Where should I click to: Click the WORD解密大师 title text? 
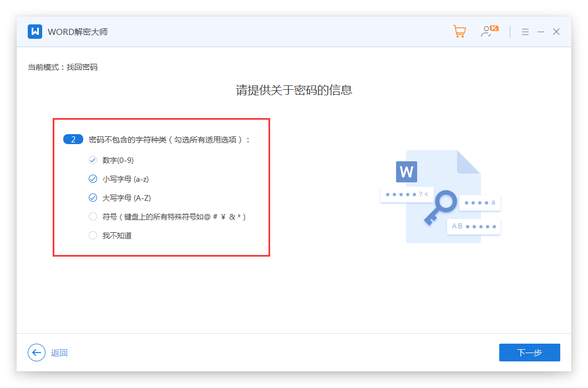click(x=78, y=32)
